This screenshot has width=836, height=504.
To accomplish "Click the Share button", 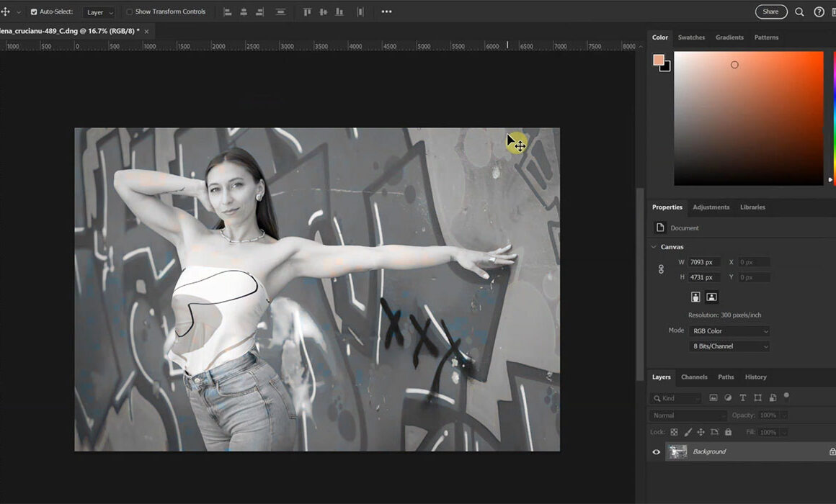I will tap(770, 12).
